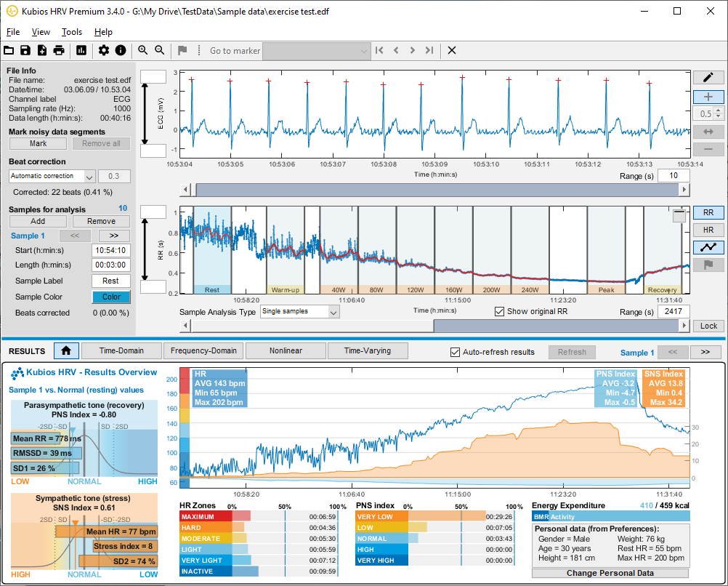Go to previous sample in results bar

(x=673, y=352)
